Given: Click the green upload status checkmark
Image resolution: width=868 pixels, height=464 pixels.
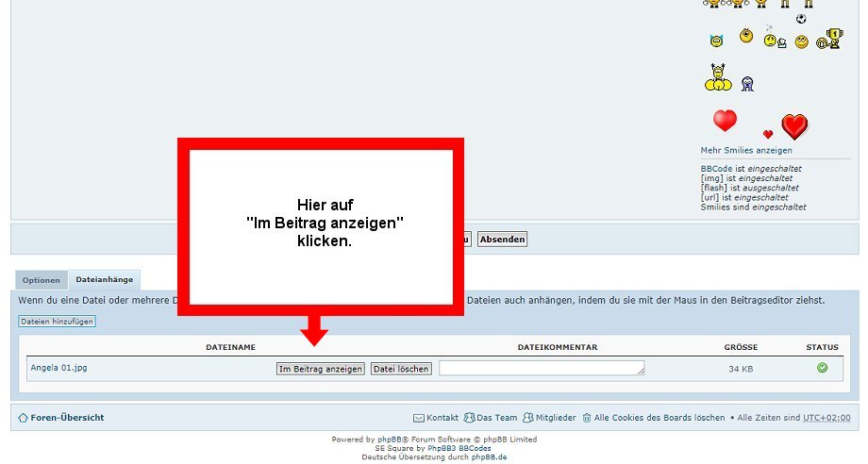Looking at the screenshot, I should [822, 368].
